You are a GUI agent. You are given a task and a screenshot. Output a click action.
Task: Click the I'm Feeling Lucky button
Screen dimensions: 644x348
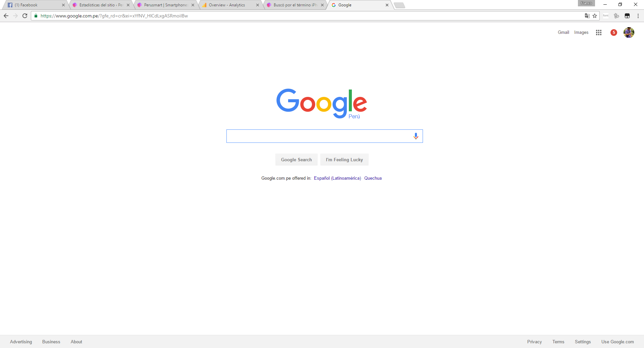coord(344,160)
